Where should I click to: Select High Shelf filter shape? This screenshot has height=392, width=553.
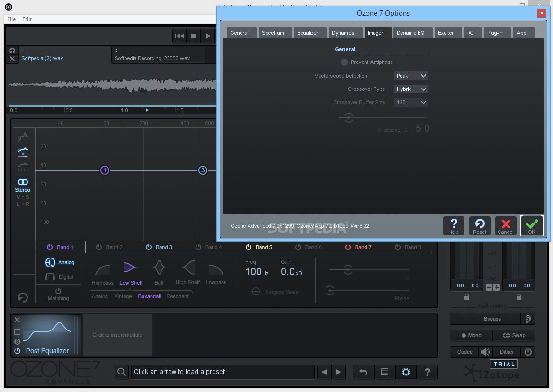pyautogui.click(x=187, y=272)
